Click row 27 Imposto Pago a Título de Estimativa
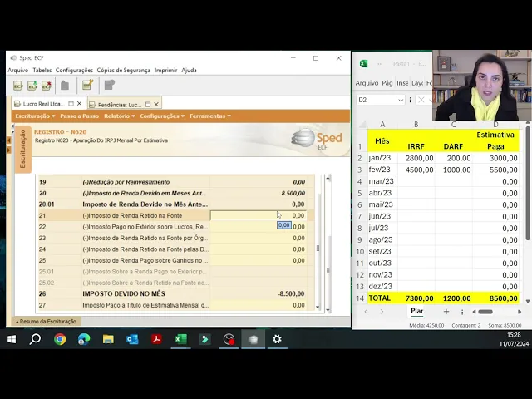Image resolution: width=532 pixels, height=399 pixels. click(175, 305)
